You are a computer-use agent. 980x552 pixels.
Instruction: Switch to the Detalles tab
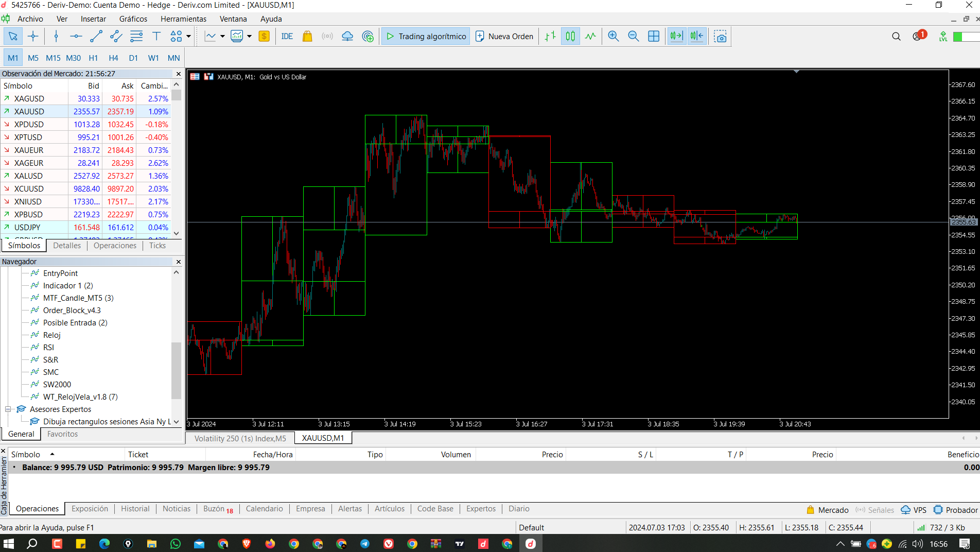point(67,246)
